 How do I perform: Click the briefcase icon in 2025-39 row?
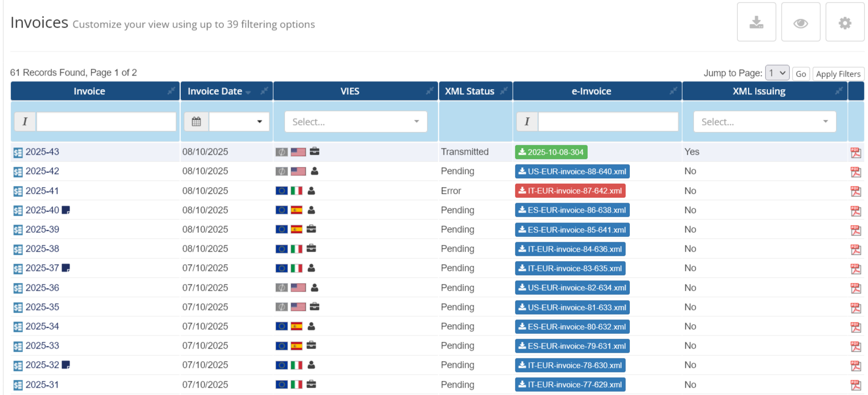[311, 229]
